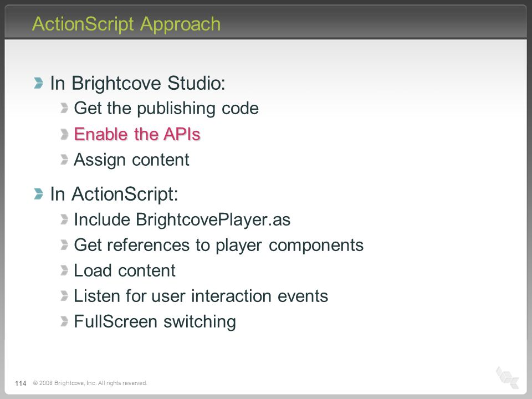Viewport: 532px width, 399px height.
Task: Click 'Get references to player components'
Action: point(218,245)
